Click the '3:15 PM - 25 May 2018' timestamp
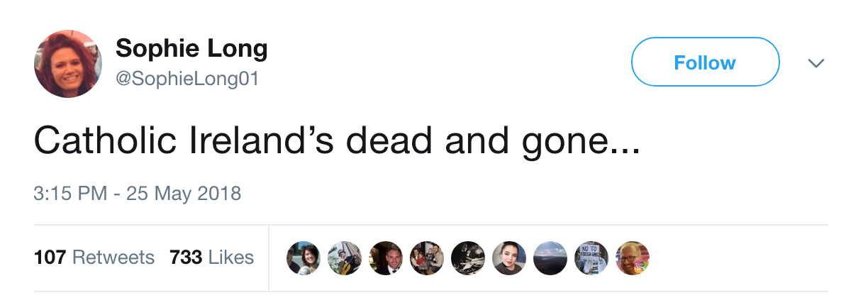The height and width of the screenshot is (305, 868). (138, 193)
